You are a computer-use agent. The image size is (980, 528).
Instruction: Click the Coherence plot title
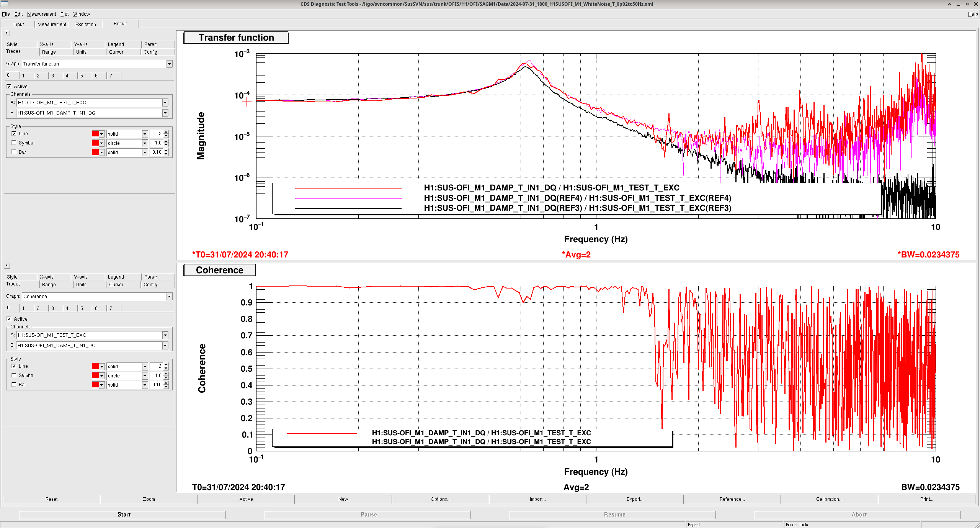point(220,270)
